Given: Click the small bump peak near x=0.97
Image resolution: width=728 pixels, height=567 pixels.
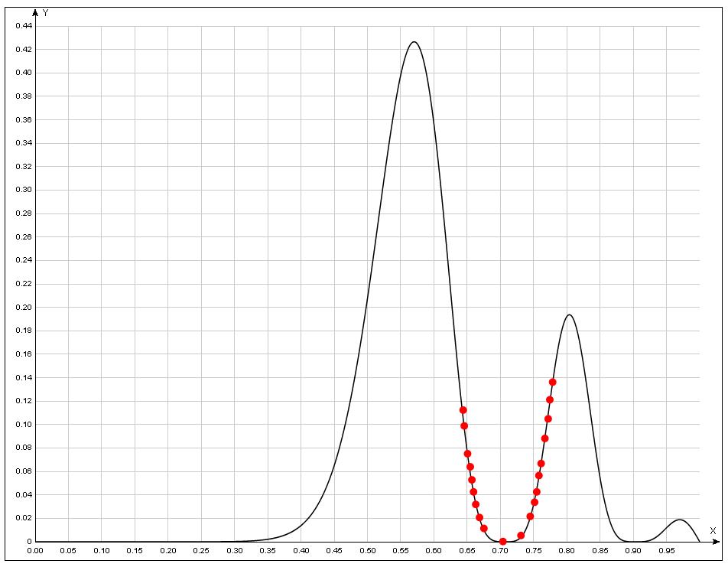Looking at the screenshot, I should click(x=679, y=520).
